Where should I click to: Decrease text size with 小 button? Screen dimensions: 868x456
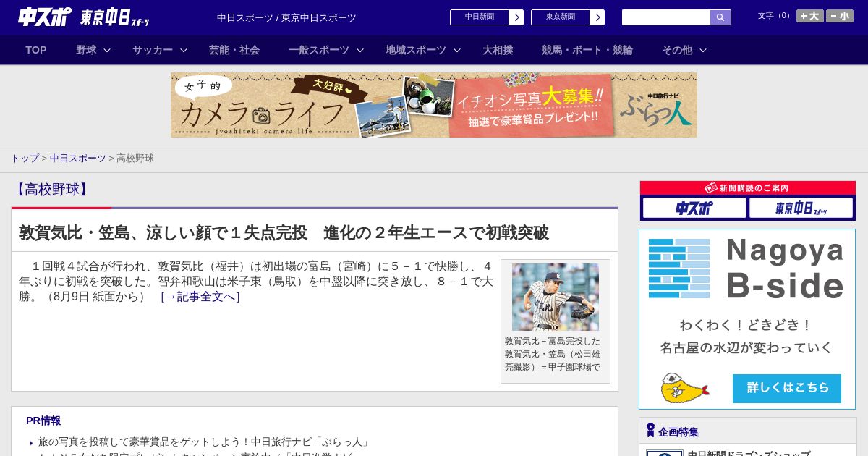coord(840,16)
